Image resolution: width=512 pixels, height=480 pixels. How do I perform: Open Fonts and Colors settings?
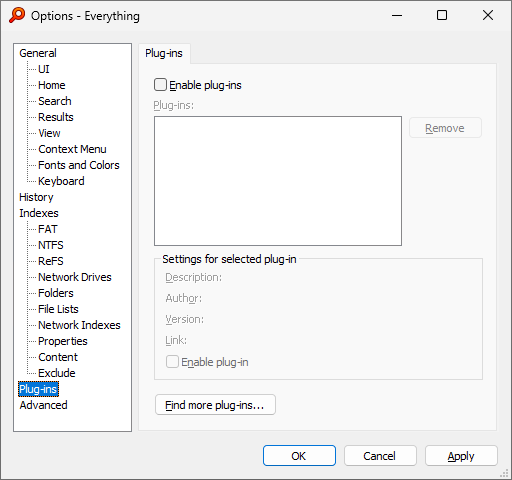79,165
